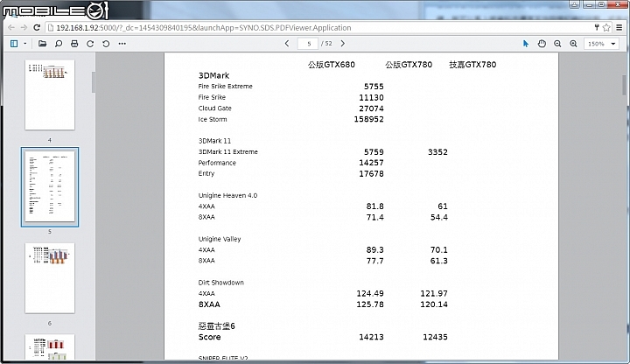Toggle the PDF viewer sidebar panel icon
This screenshot has width=630, height=364.
[14, 44]
